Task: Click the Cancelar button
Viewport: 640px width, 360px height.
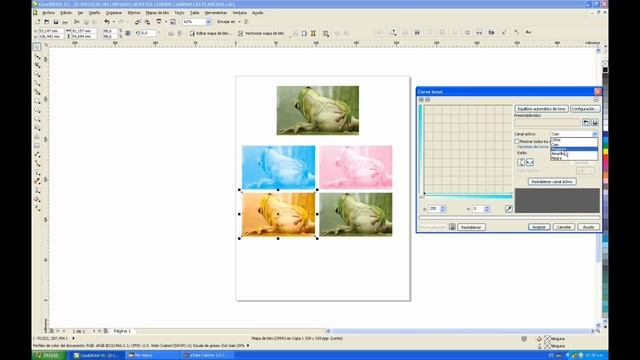Action: pos(564,227)
